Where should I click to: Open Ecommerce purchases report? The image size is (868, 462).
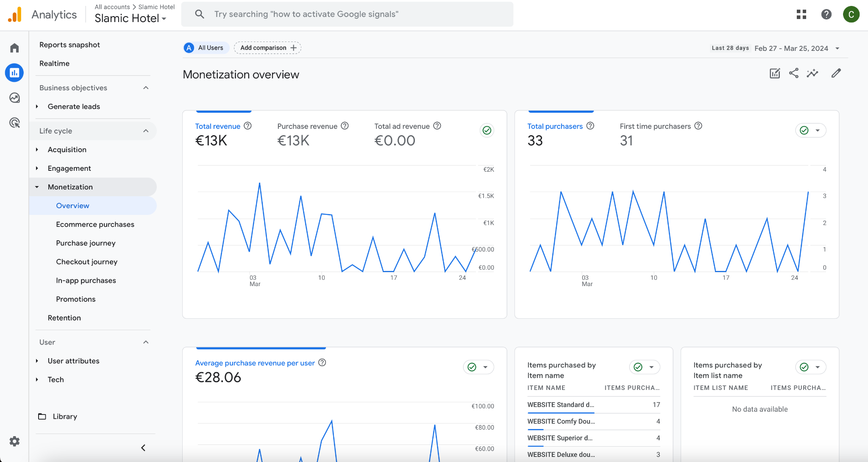[95, 224]
